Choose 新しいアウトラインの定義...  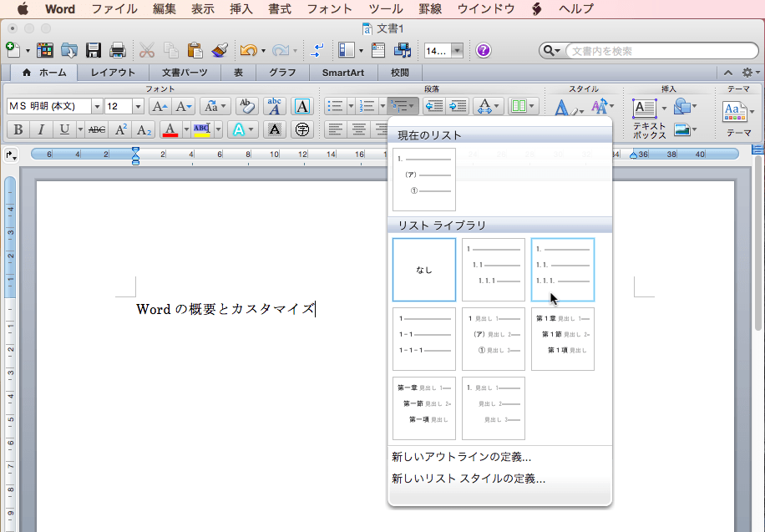(x=462, y=457)
